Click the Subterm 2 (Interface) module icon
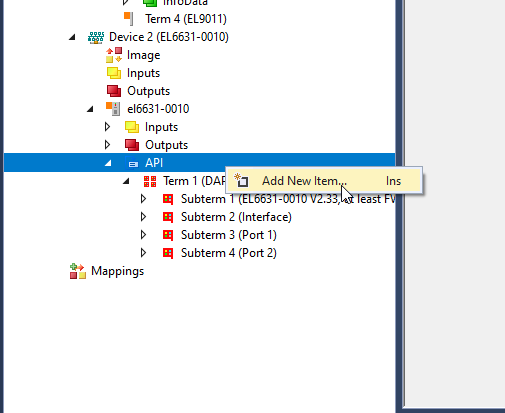 click(x=168, y=217)
